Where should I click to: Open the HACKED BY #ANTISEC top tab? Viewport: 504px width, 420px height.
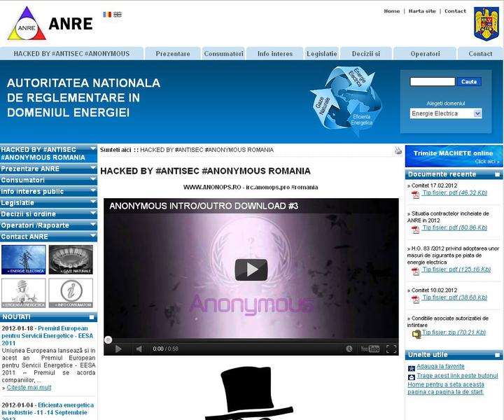click(x=71, y=54)
